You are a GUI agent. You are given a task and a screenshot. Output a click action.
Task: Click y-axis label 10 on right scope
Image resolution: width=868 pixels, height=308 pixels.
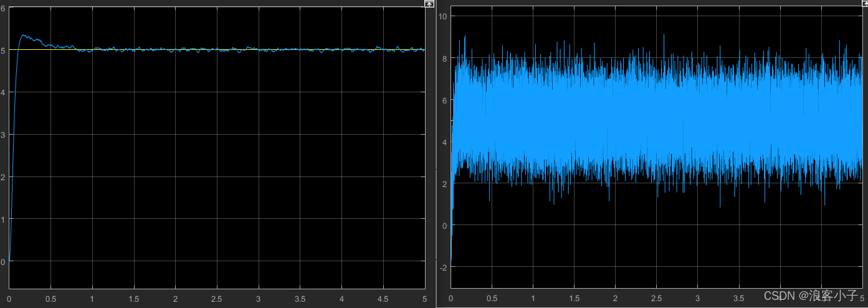[443, 16]
